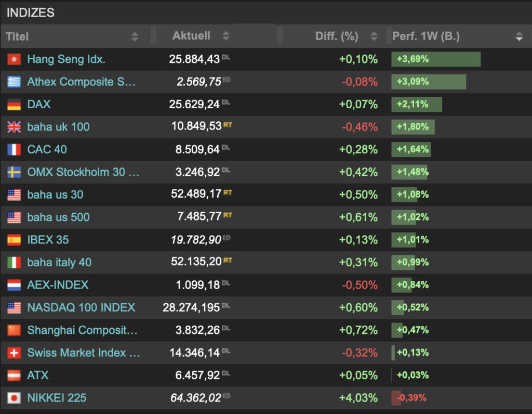Open the Athex Composite S… link
Image resolution: width=532 pixels, height=414 pixels.
click(82, 82)
